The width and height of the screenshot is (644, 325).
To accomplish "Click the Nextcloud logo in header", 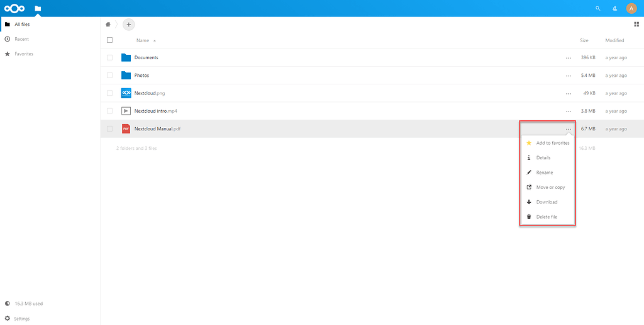I will click(x=14, y=8).
